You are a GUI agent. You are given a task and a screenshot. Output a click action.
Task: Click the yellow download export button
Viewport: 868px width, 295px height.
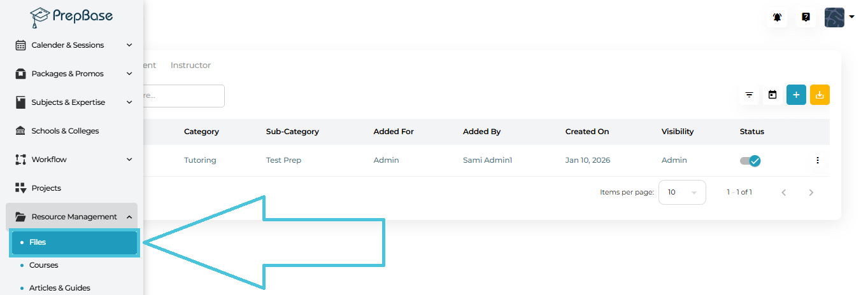820,95
